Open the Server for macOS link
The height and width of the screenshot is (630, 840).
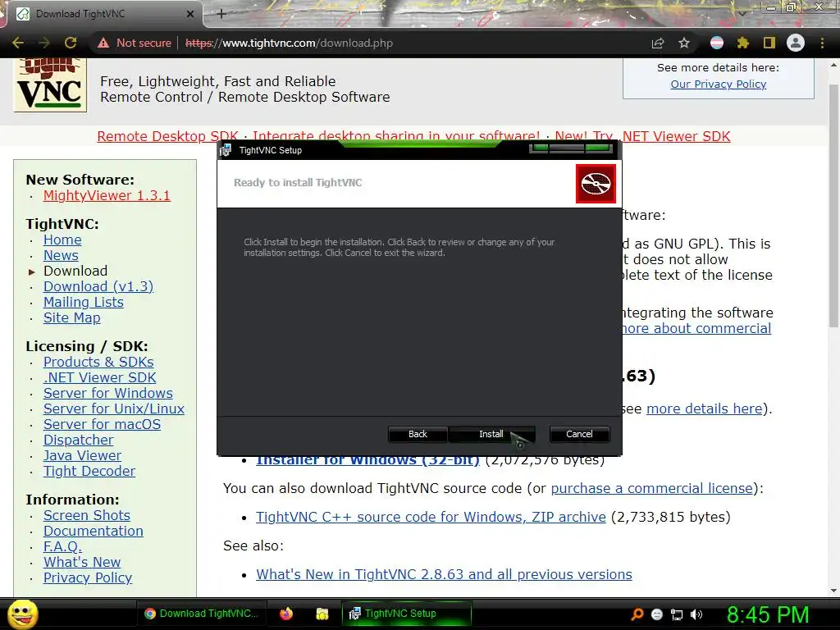(x=102, y=424)
